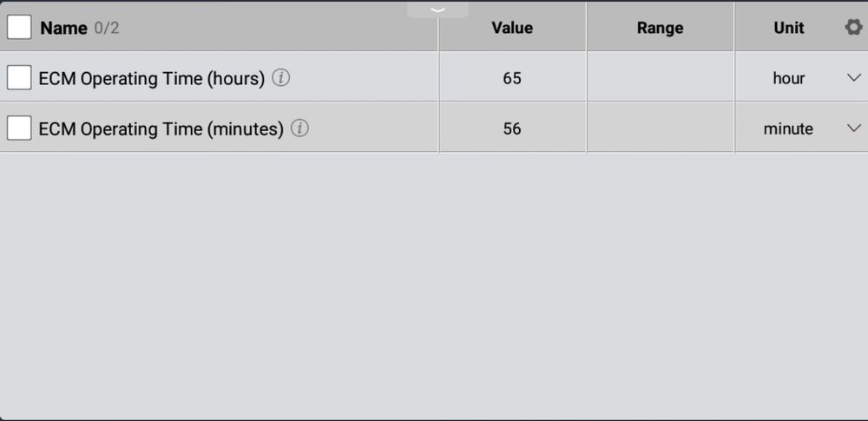Viewport: 868px width, 421px height.
Task: Show info for ECM Operating Time (hours)
Action: coord(281,78)
